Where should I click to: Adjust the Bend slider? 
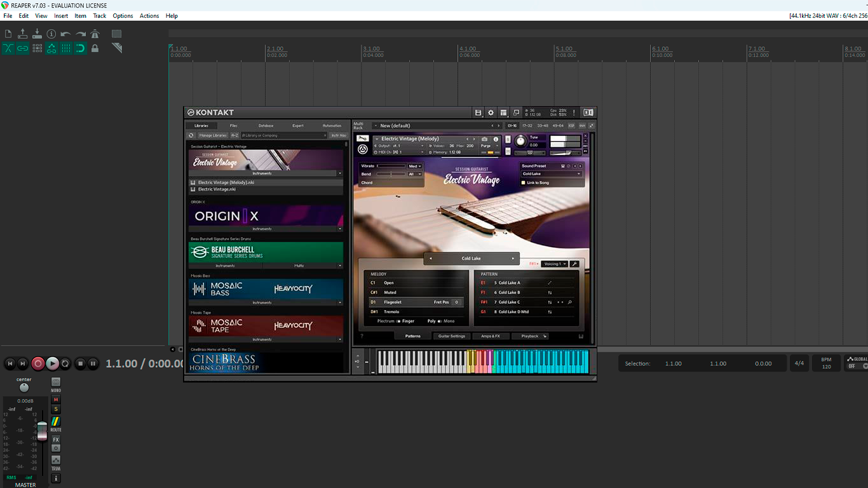[x=391, y=174]
